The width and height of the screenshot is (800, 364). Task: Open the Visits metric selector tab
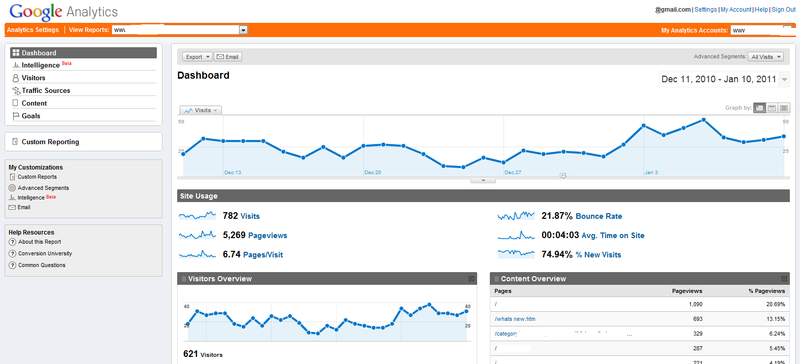[201, 110]
